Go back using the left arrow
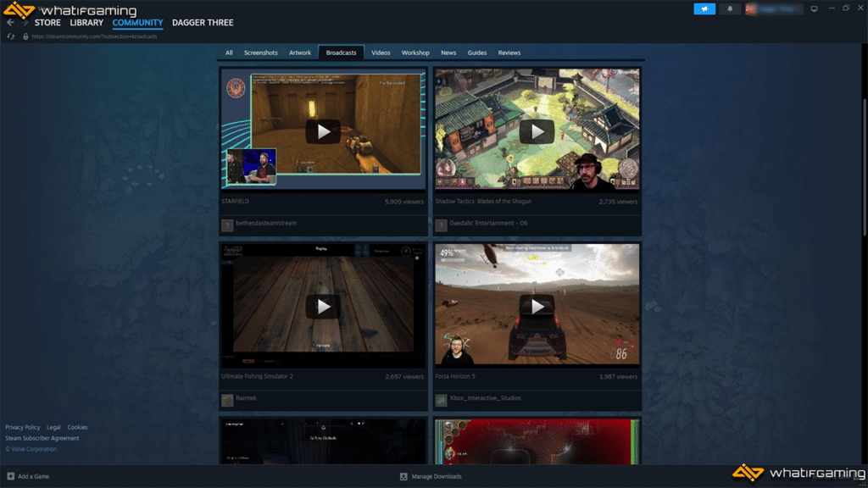This screenshot has width=868, height=488. click(x=10, y=23)
